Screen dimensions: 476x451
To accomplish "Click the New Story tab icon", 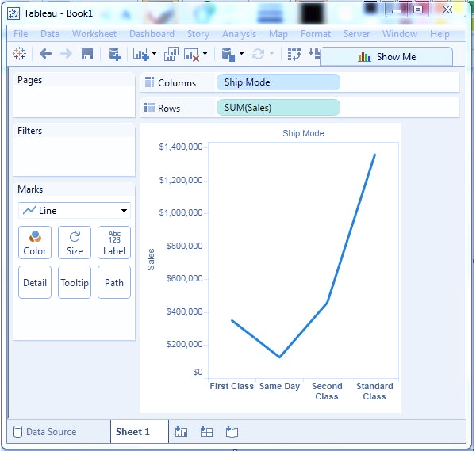I will pyautogui.click(x=232, y=432).
